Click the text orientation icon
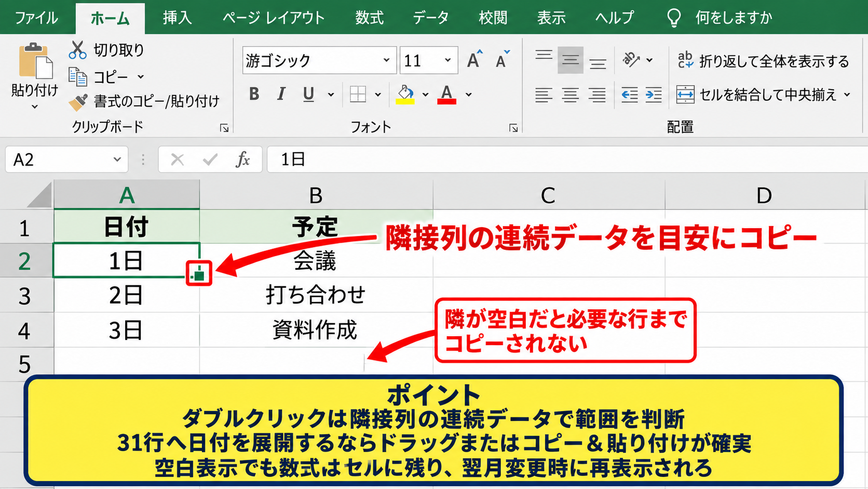 pyautogui.click(x=631, y=60)
